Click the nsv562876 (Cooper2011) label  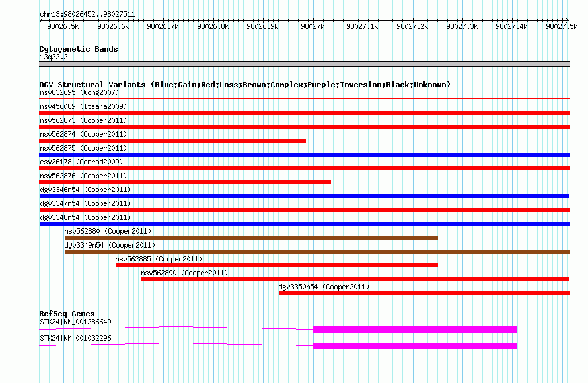click(83, 176)
